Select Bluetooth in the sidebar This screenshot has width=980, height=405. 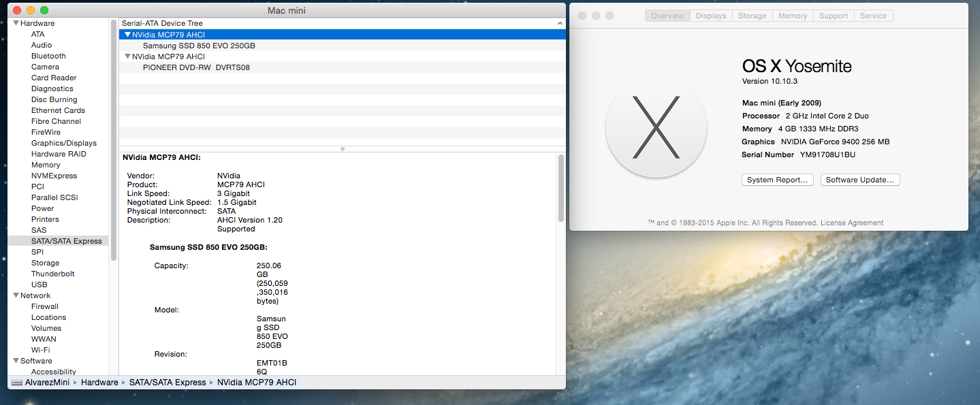48,56
